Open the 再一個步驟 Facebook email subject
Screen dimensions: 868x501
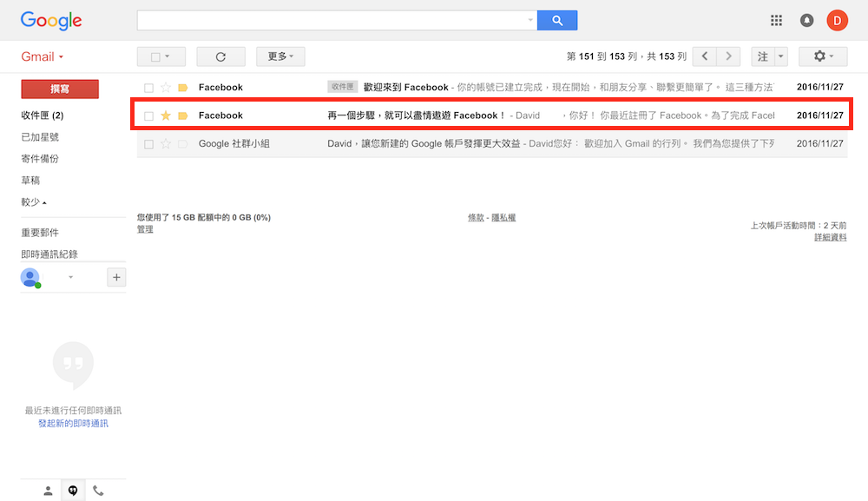417,115
